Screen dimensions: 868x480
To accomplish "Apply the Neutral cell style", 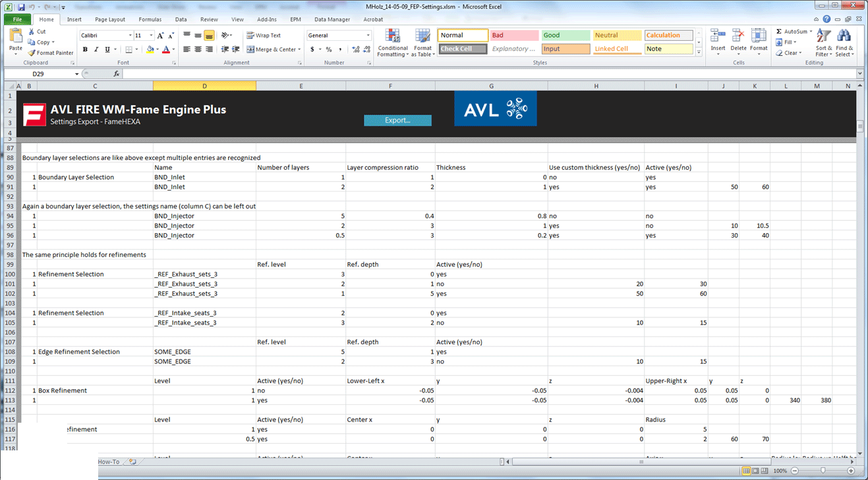I will pyautogui.click(x=617, y=36).
